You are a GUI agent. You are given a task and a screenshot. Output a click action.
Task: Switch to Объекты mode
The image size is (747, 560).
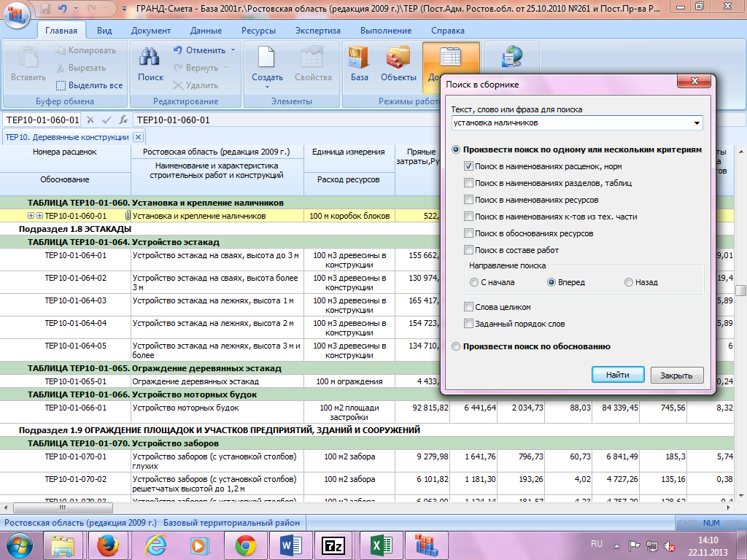[398, 58]
